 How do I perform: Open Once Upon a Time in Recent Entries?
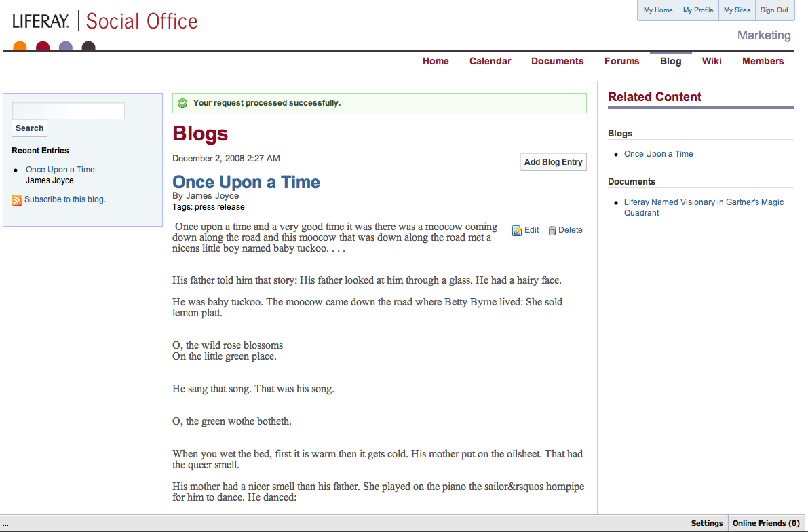pyautogui.click(x=60, y=169)
